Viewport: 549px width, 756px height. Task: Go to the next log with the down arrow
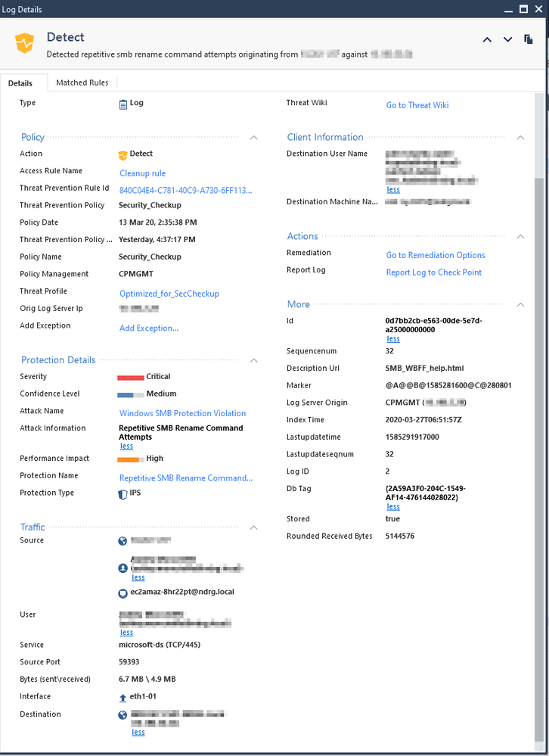tap(507, 39)
